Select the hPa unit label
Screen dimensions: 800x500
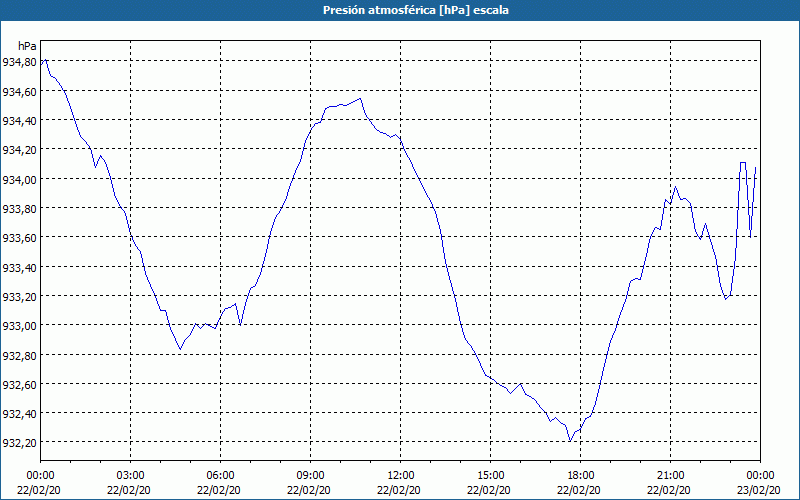pos(27,46)
